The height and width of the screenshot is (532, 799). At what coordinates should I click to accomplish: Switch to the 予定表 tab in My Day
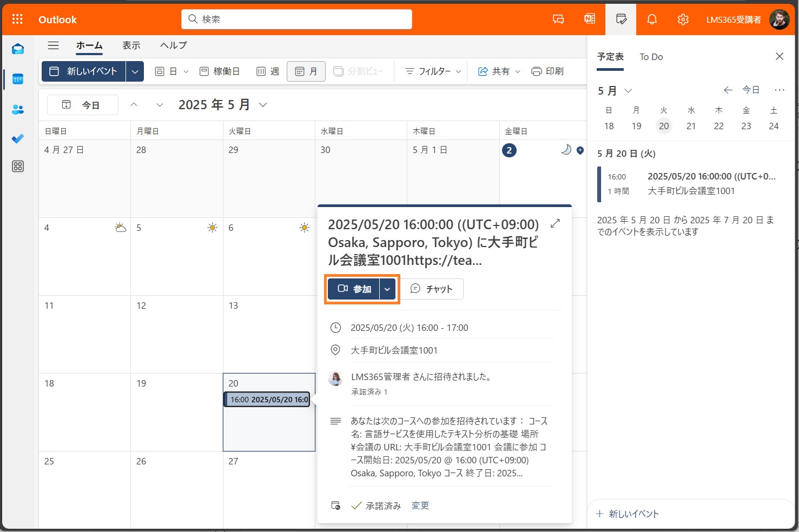point(611,57)
